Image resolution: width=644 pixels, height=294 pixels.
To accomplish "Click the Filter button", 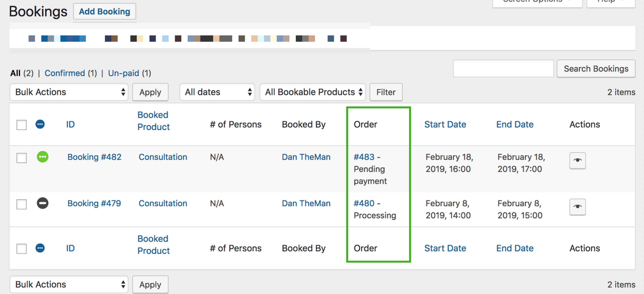I will tap(386, 92).
